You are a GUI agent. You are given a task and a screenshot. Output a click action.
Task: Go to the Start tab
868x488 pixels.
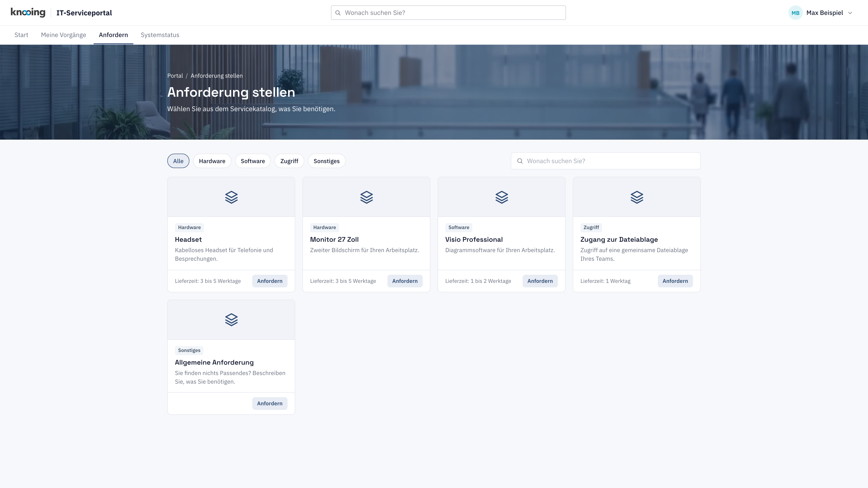[x=21, y=35]
